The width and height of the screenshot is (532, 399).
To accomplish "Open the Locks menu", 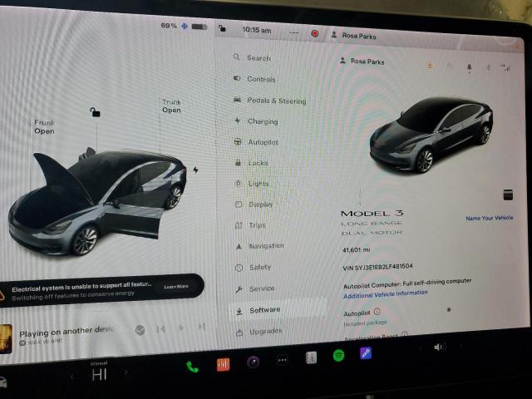I will tap(251, 163).
